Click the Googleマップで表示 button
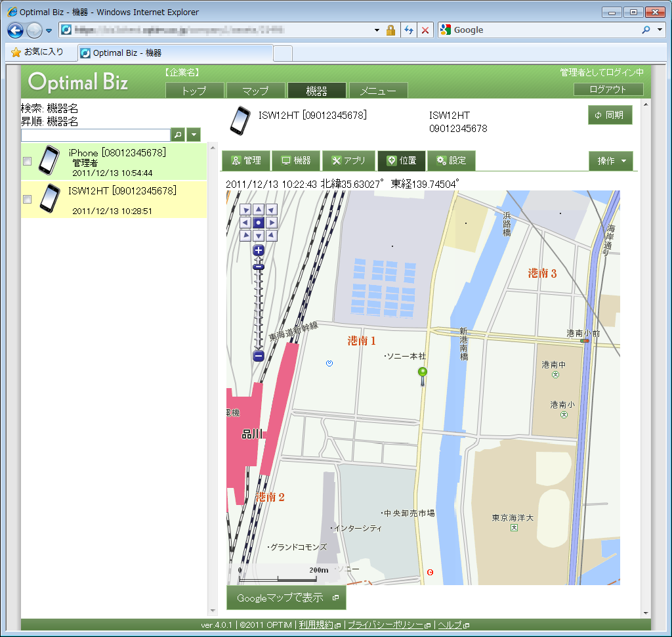The width and height of the screenshot is (672, 637). point(286,598)
